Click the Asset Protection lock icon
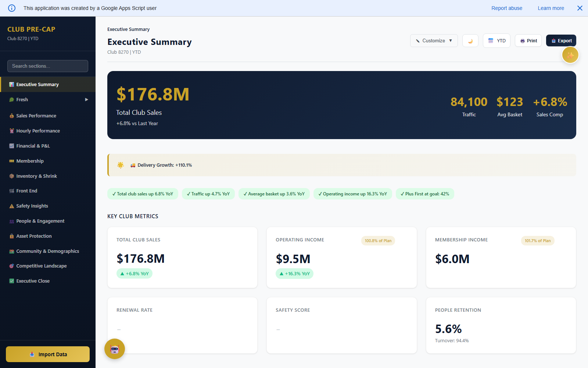Screen dimensions: 588x368 click(12, 236)
